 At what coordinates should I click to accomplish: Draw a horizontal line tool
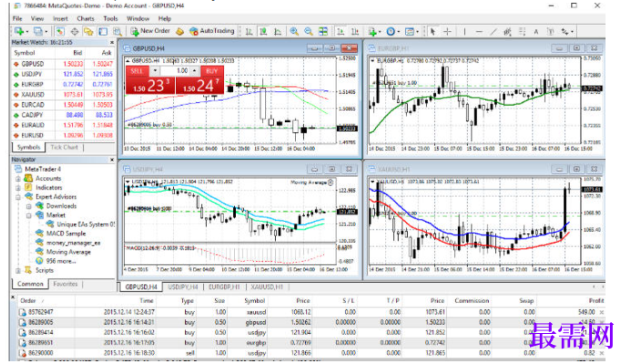pyautogui.click(x=479, y=31)
